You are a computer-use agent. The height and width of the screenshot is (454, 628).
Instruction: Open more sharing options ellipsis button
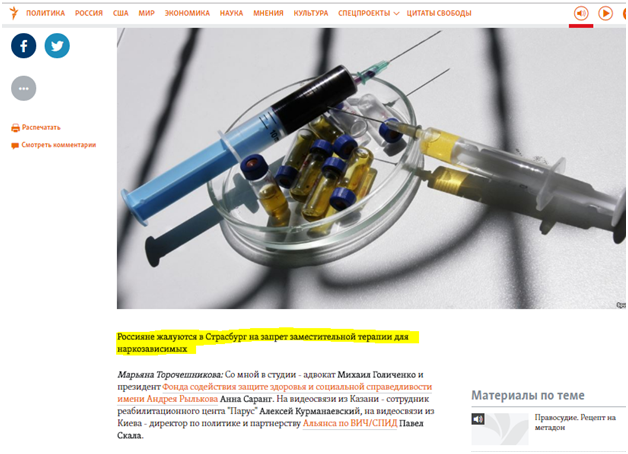tap(24, 88)
